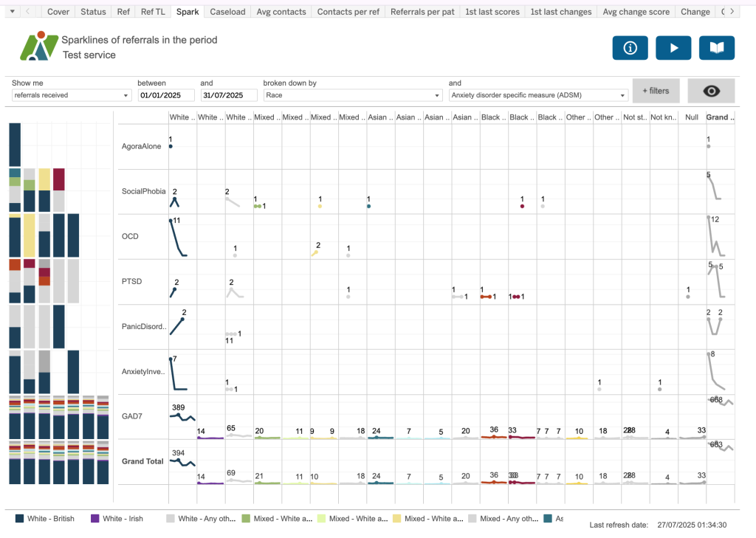The width and height of the screenshot is (756, 538).
Task: Switch to the Caseload tab
Action: pos(227,12)
